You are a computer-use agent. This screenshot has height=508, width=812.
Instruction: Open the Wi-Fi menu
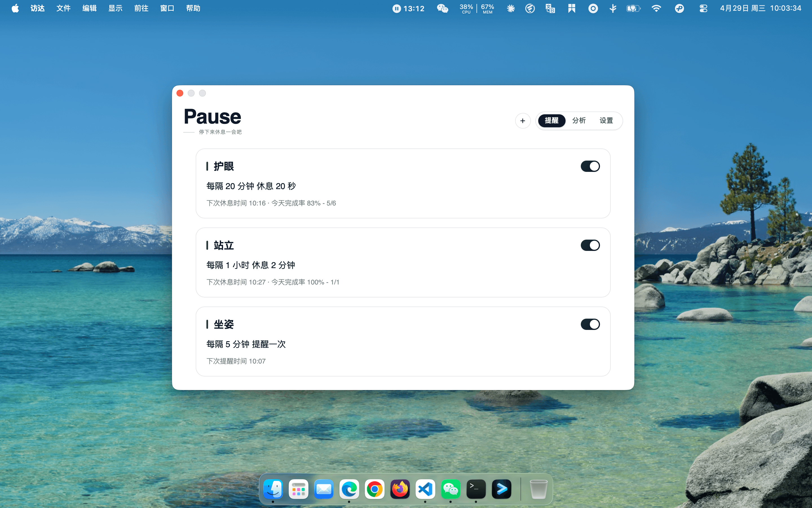pos(656,8)
